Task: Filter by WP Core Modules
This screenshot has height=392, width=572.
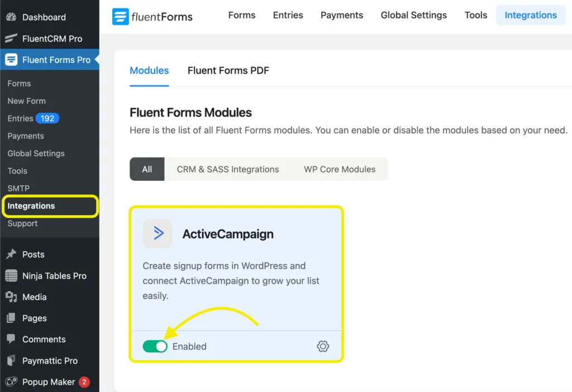Action: (x=339, y=169)
